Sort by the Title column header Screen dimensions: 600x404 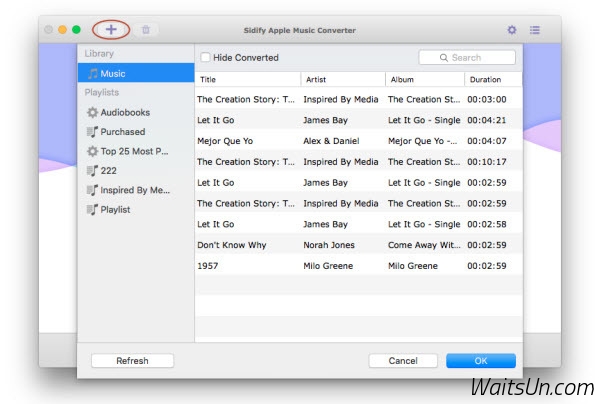pos(248,80)
